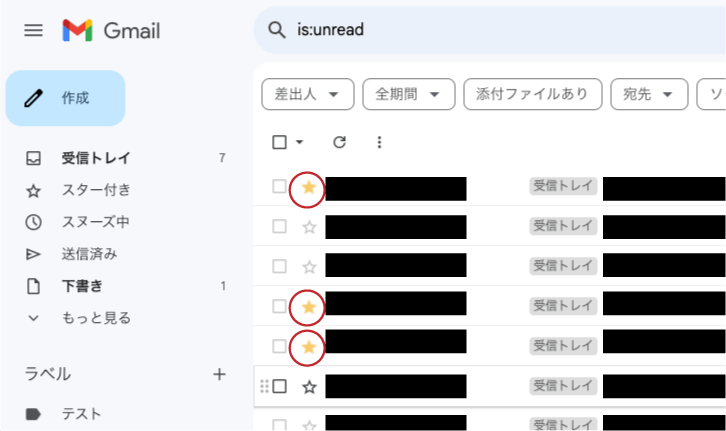Open the main menu hamburger icon

33,30
